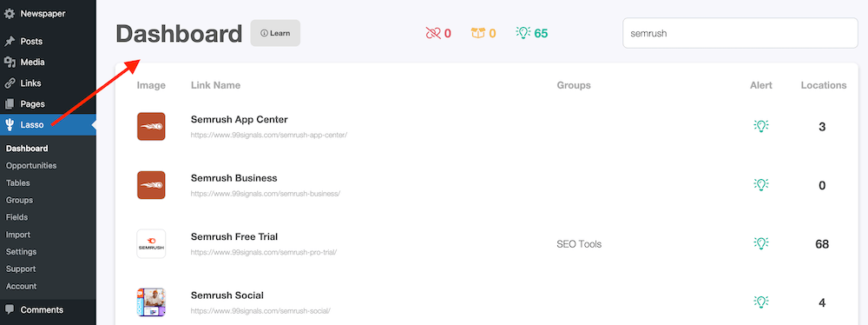Click alert lightbulb for Semrush Social
The width and height of the screenshot is (868, 325).
pos(761,302)
